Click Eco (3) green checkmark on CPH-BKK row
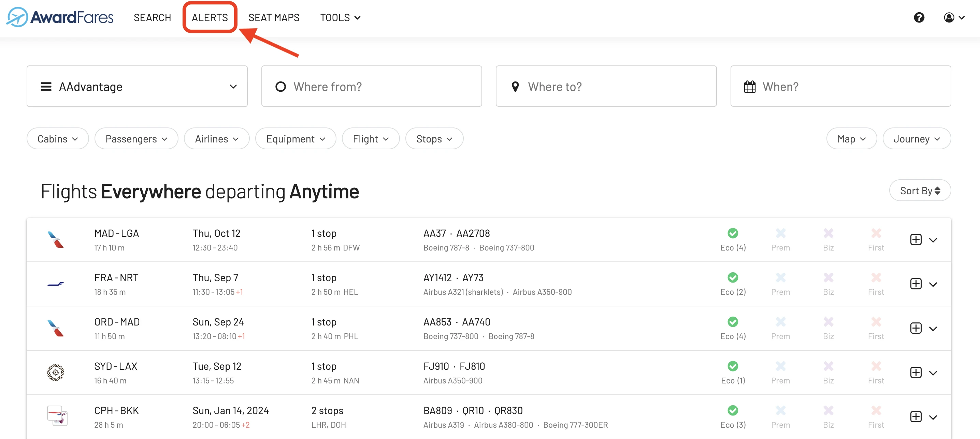Image resolution: width=980 pixels, height=439 pixels. click(x=733, y=410)
